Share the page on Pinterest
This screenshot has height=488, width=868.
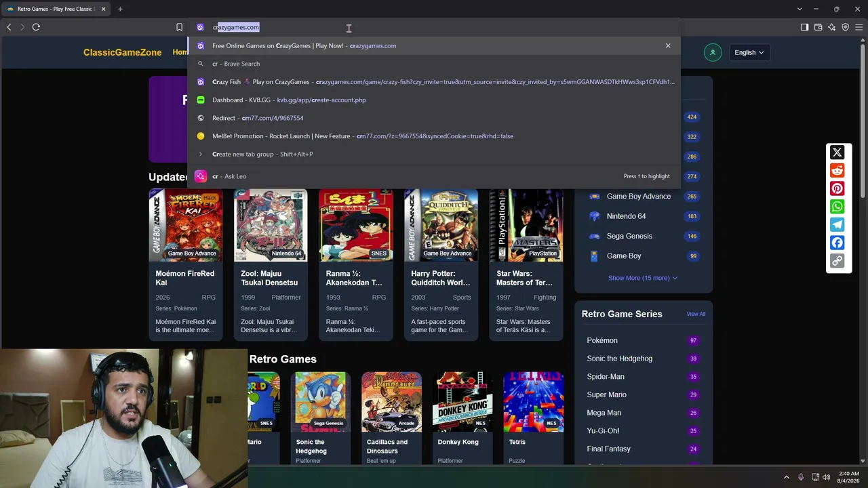click(x=837, y=188)
